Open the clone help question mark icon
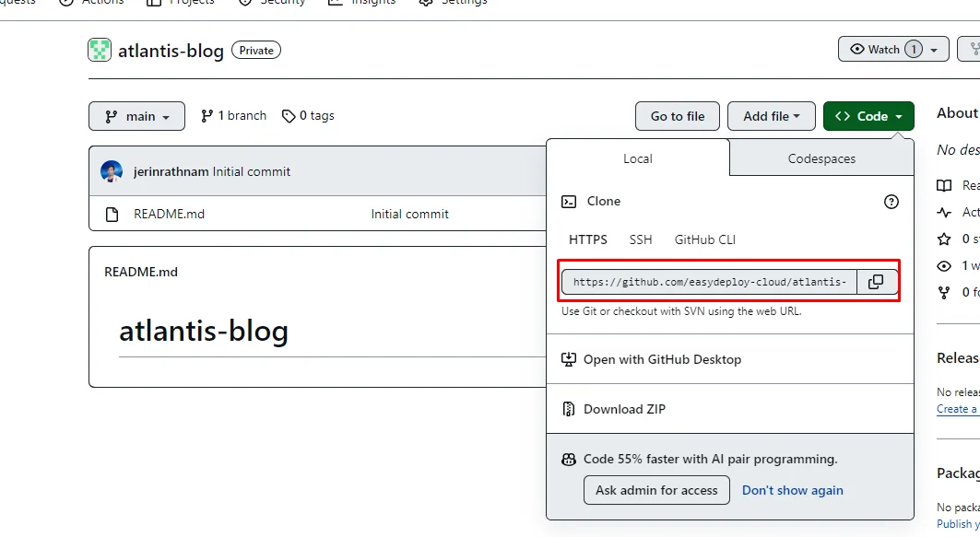Viewport: 980px width, 537px height. (x=891, y=202)
